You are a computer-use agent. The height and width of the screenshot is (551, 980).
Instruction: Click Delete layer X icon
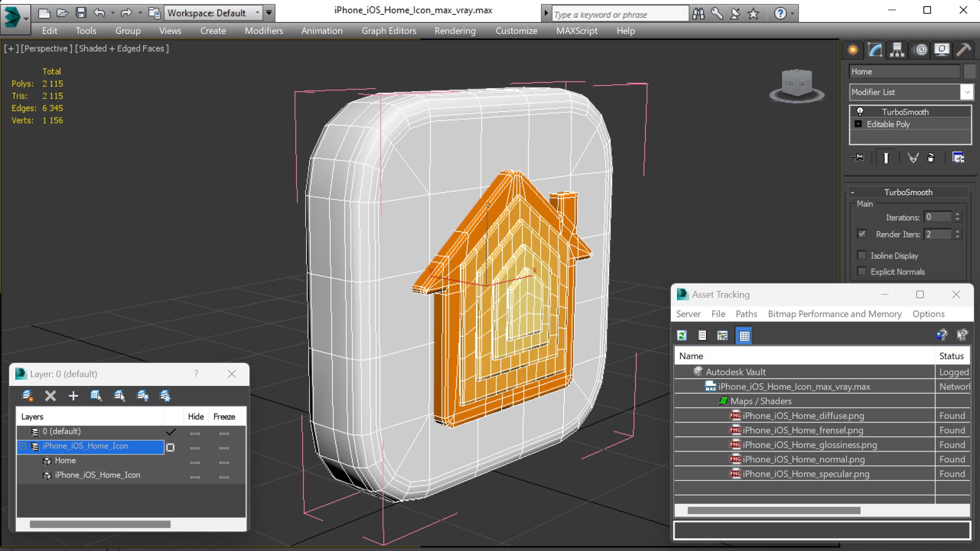51,396
